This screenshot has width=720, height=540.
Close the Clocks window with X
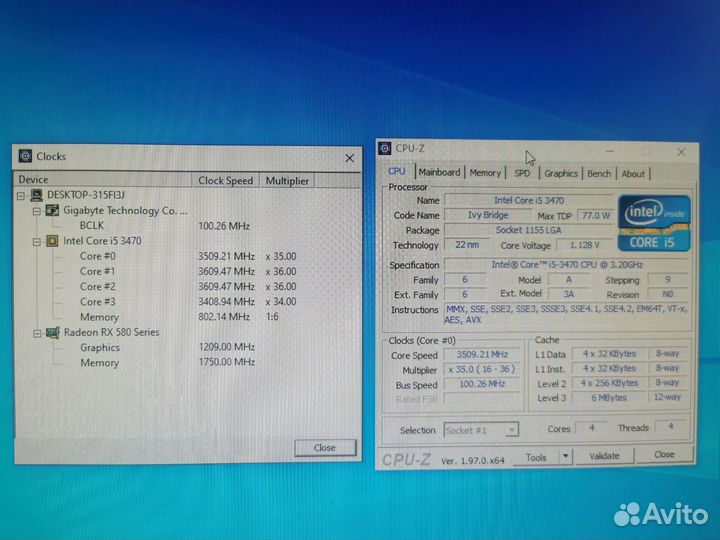[349, 158]
